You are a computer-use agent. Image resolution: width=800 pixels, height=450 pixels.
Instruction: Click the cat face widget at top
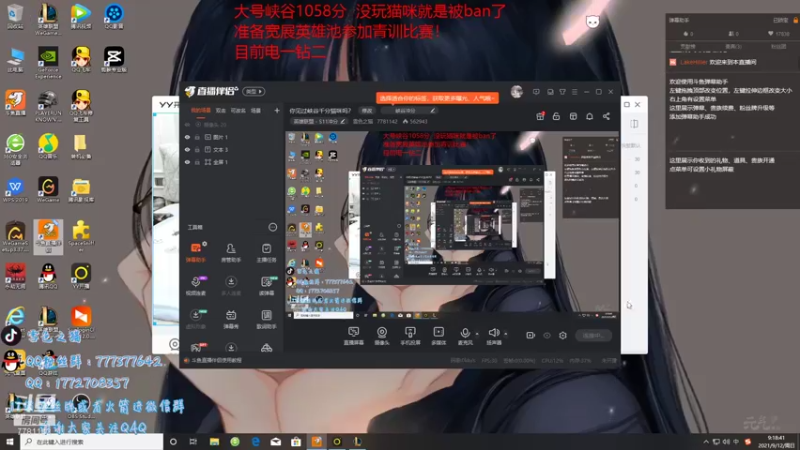[592, 21]
